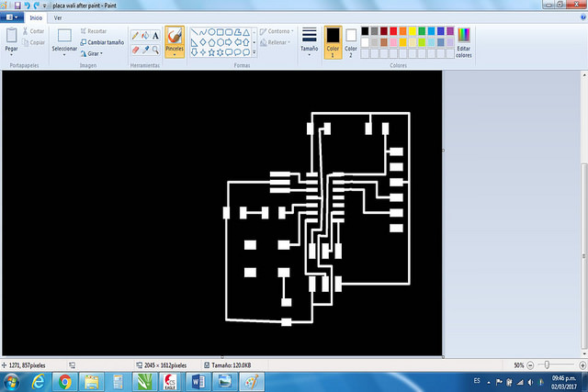
Task: Choose the Triangle shape
Action: pos(246,32)
